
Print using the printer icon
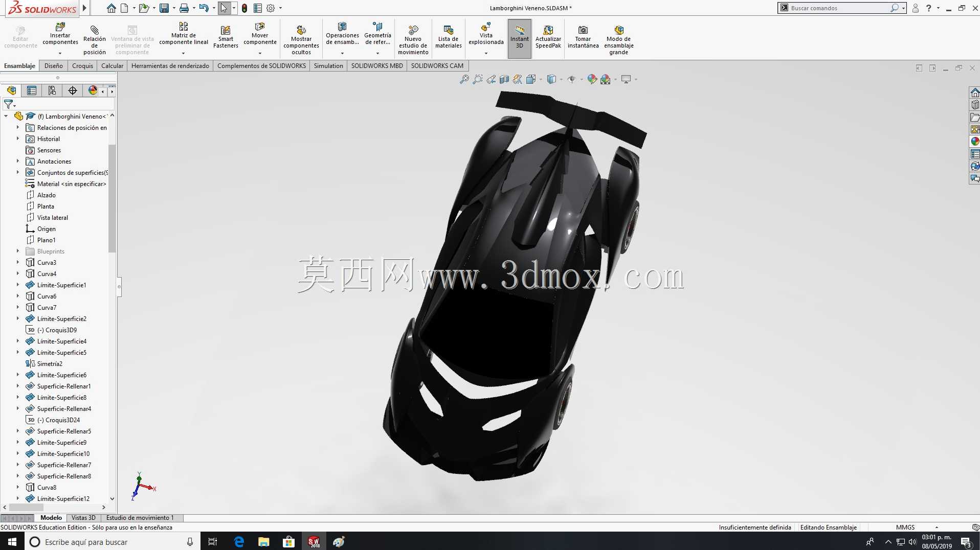click(x=184, y=8)
